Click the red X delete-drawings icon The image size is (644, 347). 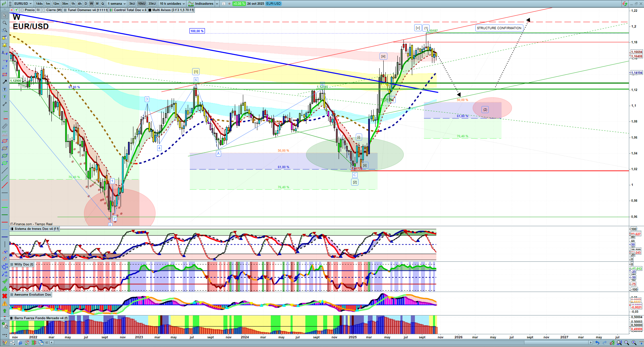pos(5,296)
